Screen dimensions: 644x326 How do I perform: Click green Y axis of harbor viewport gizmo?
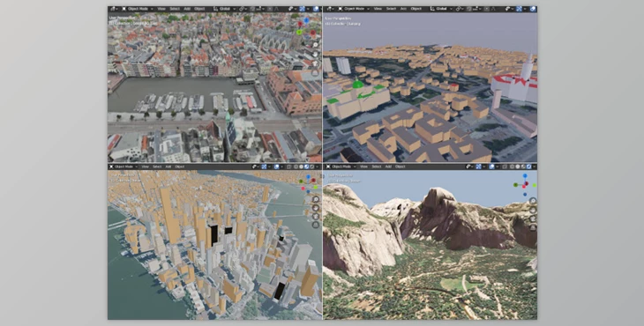[299, 32]
